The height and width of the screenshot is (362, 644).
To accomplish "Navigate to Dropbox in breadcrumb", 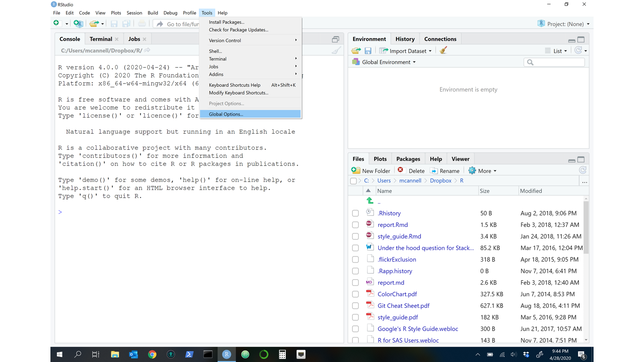I will pos(440,181).
